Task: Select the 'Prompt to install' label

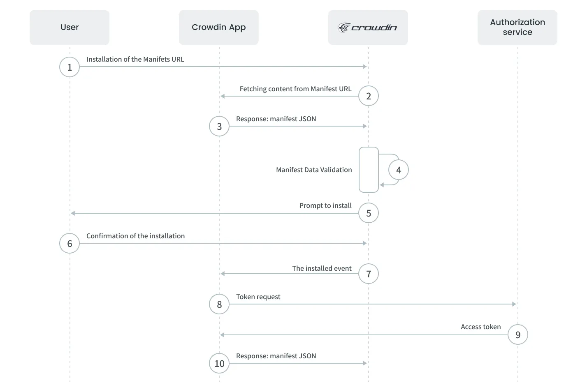Action: [325, 205]
